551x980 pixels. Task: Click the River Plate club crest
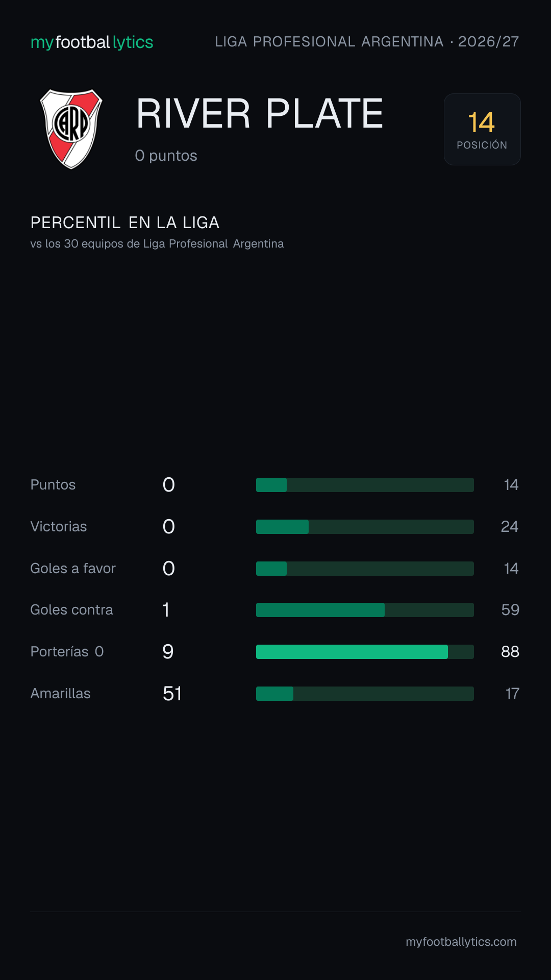71,129
